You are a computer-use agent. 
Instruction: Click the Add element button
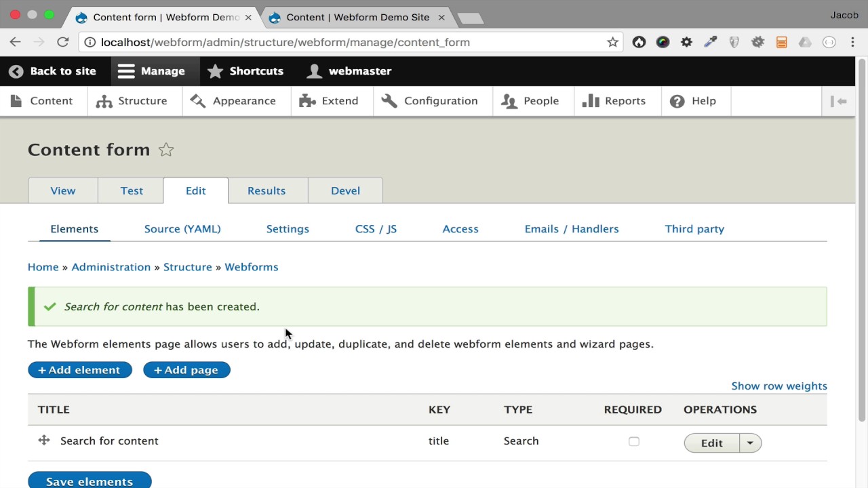point(80,370)
